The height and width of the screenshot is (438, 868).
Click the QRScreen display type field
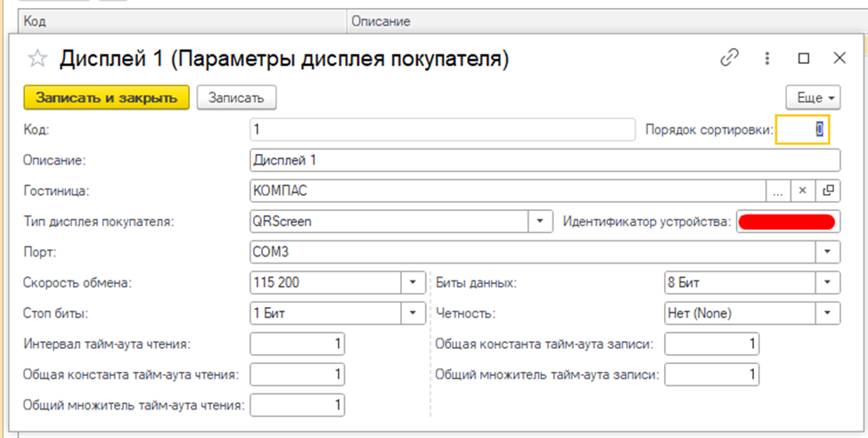point(389,222)
